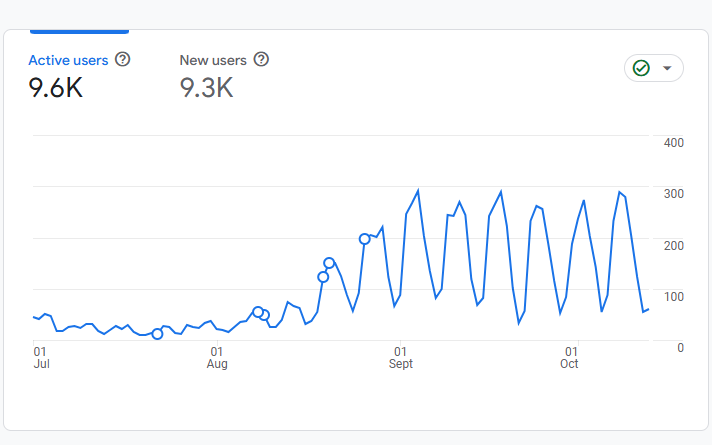Click the upper circle marker in mid-August rise

click(x=329, y=263)
